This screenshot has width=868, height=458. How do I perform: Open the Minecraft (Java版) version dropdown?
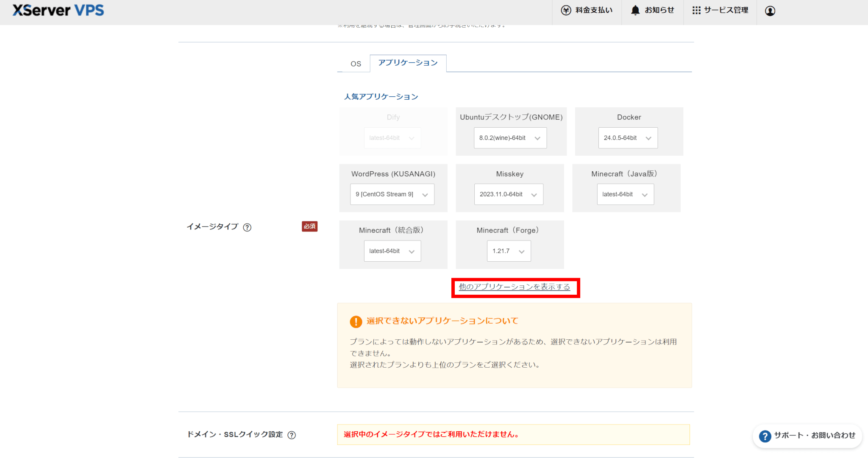(x=625, y=194)
